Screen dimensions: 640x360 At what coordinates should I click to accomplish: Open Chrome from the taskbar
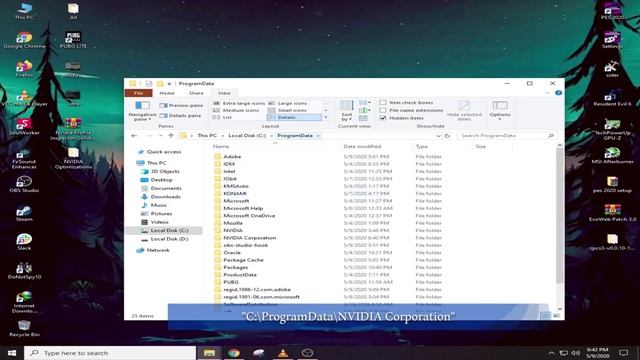[234, 353]
